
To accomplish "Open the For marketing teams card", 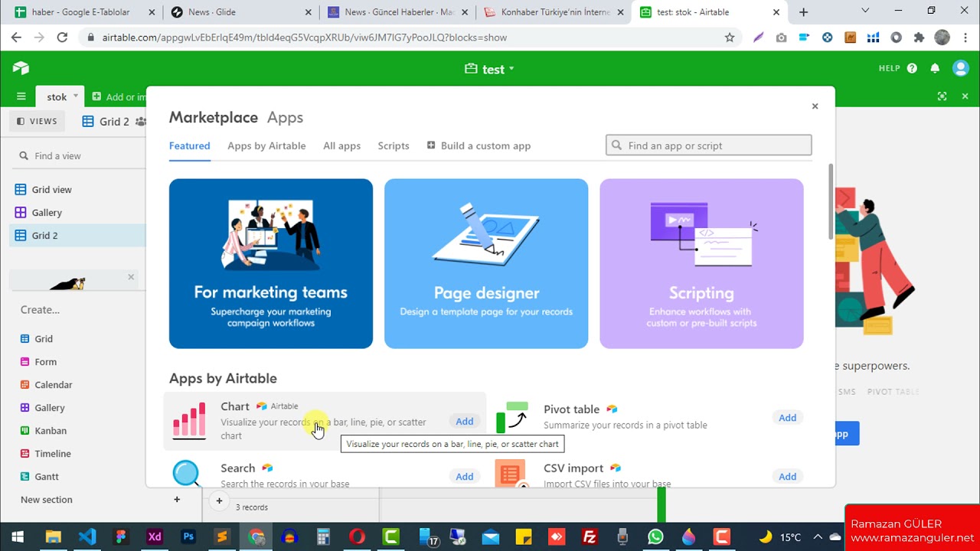I will coord(271,263).
